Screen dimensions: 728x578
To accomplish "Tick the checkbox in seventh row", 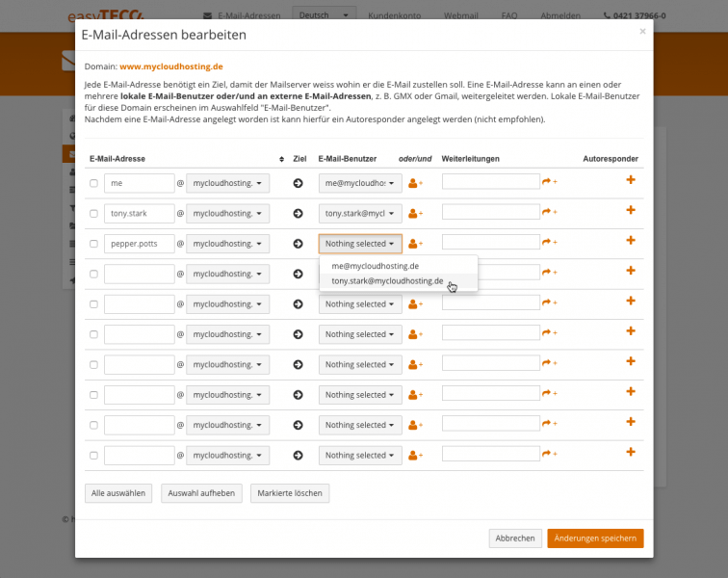I will pyautogui.click(x=93, y=364).
